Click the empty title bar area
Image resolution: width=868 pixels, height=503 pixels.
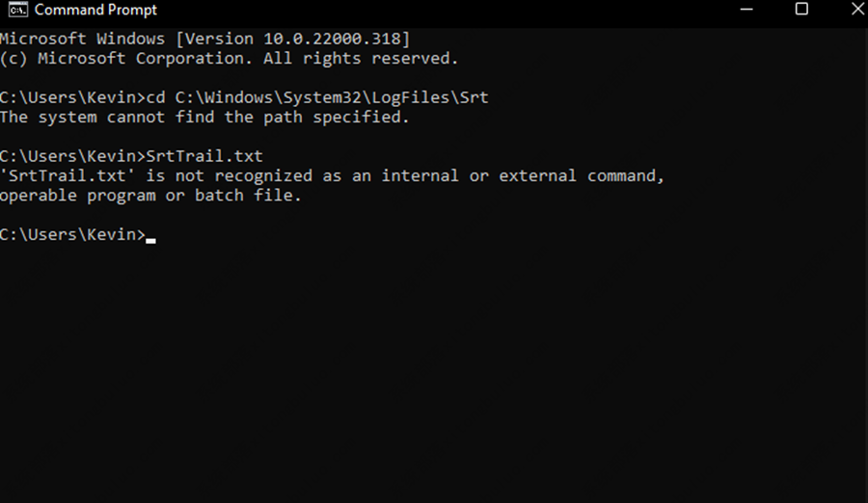(434, 11)
